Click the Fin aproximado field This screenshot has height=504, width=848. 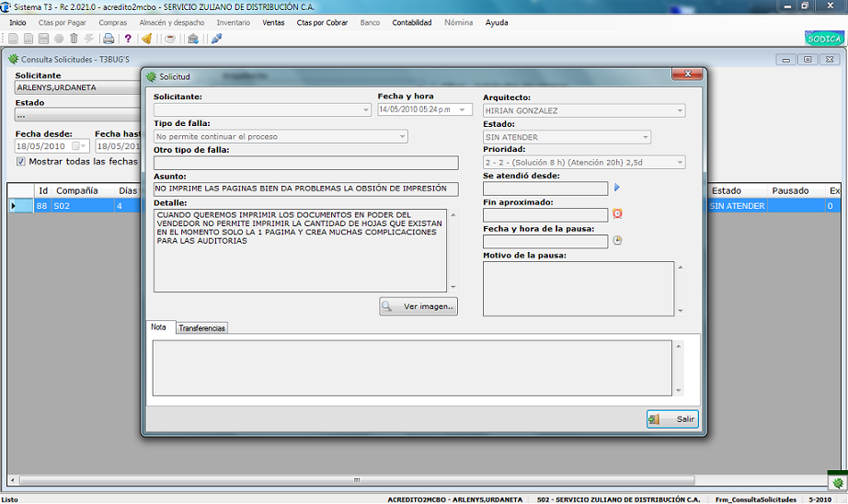coord(545,214)
